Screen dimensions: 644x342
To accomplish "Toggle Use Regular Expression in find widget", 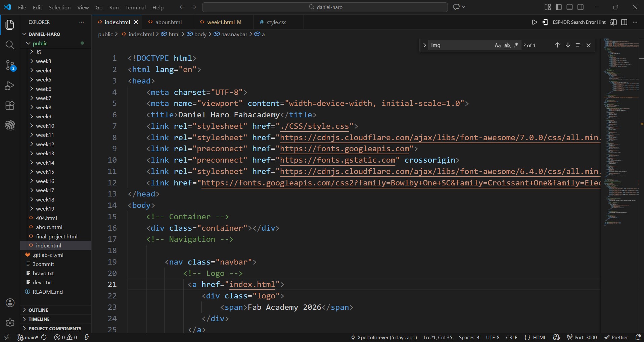I will point(516,45).
